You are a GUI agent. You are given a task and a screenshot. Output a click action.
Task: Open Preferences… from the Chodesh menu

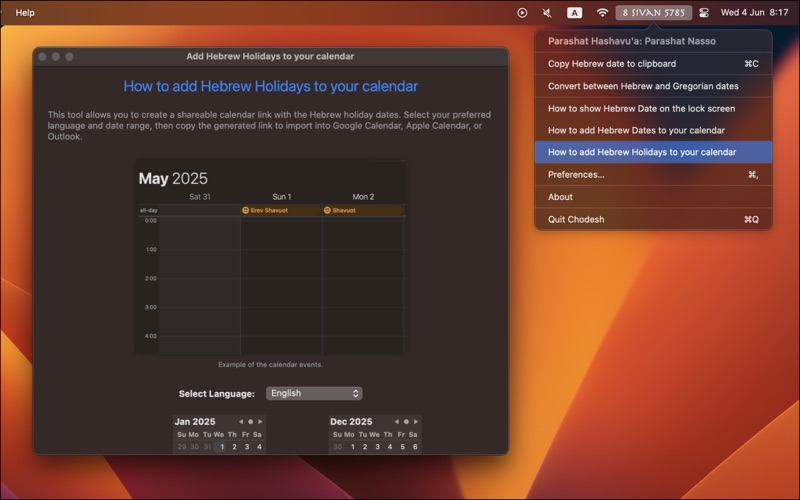click(x=653, y=174)
